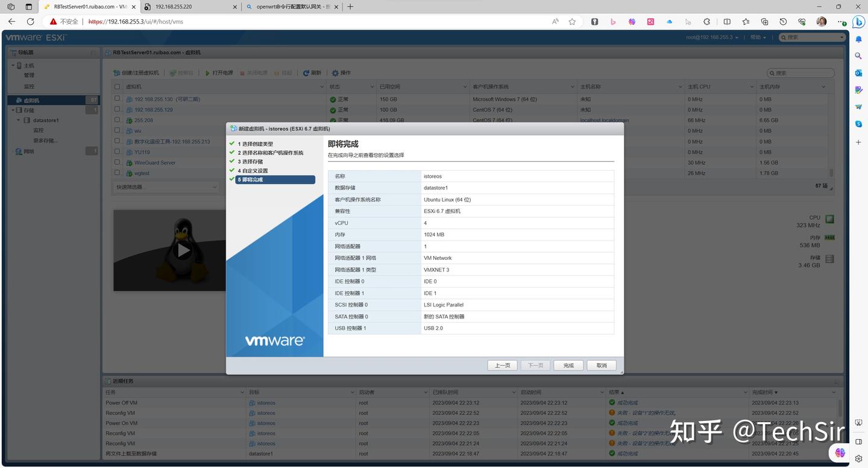Open the Virtual Machine column dropdown arrow
This screenshot has height=468, width=868.
(322, 87)
